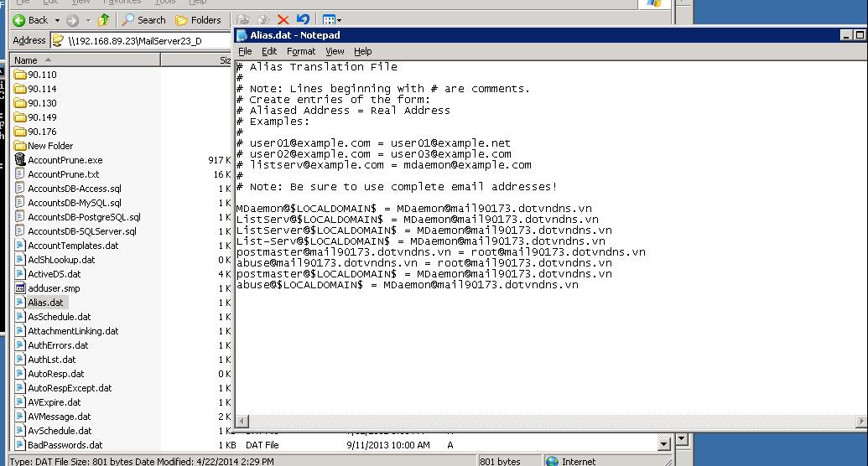Select the AccountsDB-MySQL.sql file icon
Screen dimensions: 868x466
[20, 203]
